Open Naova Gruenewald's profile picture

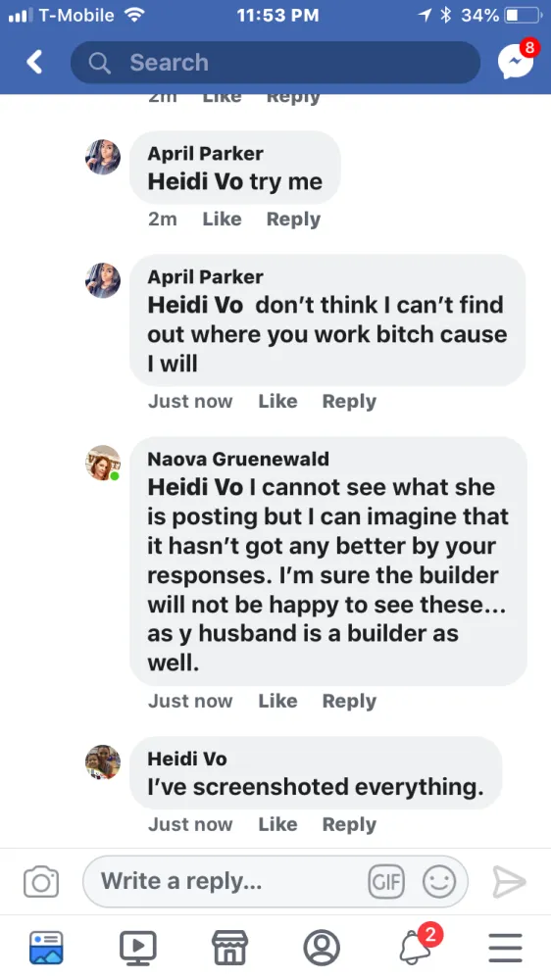point(103,463)
